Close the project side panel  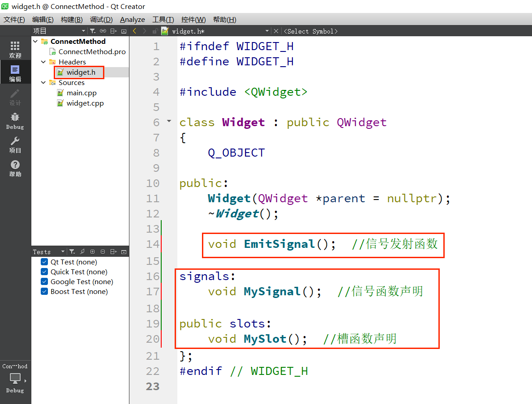[124, 31]
